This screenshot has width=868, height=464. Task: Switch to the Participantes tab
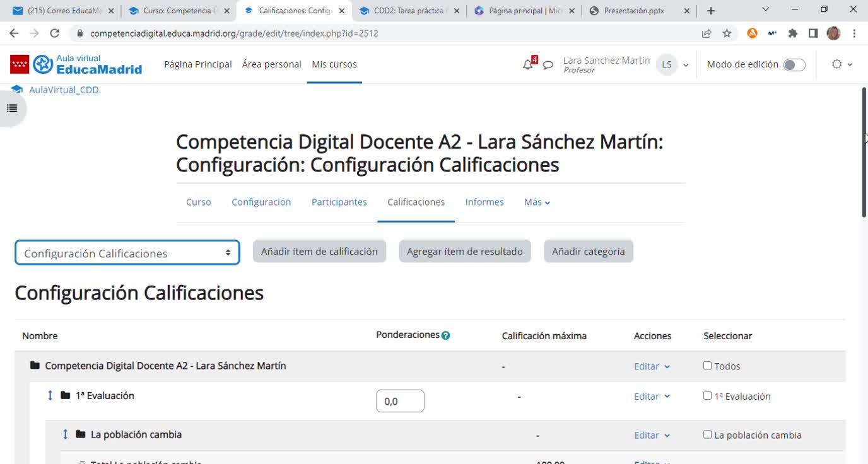click(x=339, y=202)
